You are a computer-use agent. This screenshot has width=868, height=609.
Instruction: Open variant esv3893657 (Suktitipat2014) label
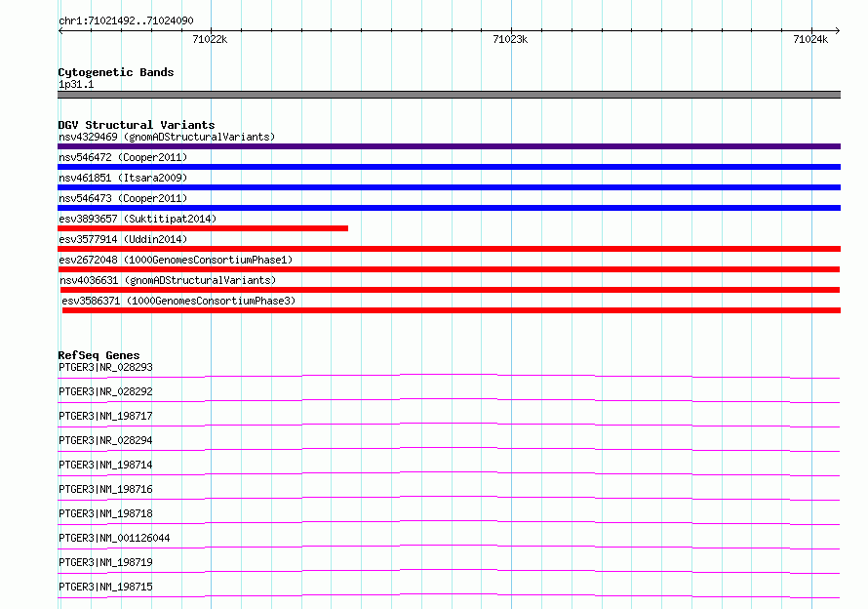(x=138, y=219)
